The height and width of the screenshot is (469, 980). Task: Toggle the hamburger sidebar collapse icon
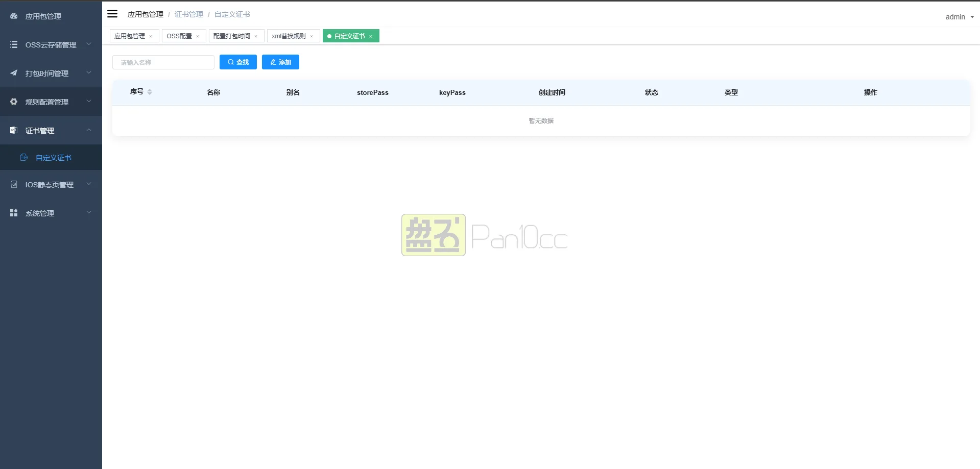(x=112, y=14)
